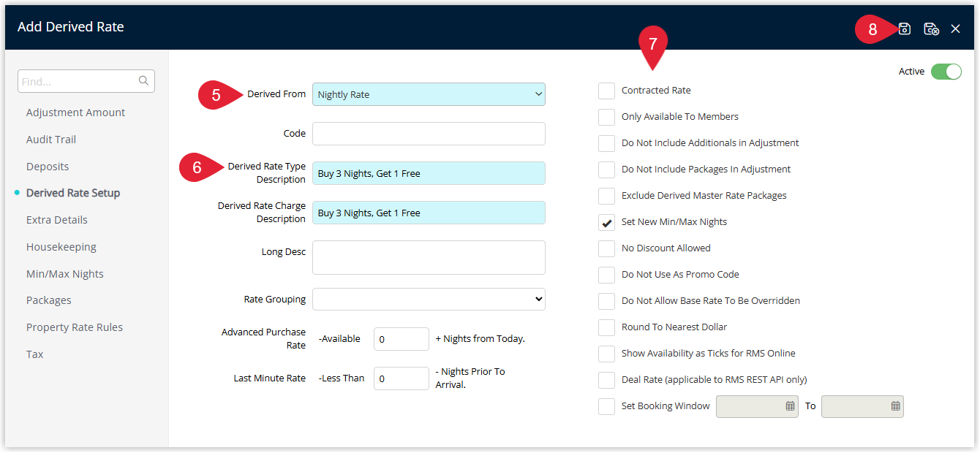Tick Do Not Allow Base Rate To Be Overridden

tap(606, 301)
